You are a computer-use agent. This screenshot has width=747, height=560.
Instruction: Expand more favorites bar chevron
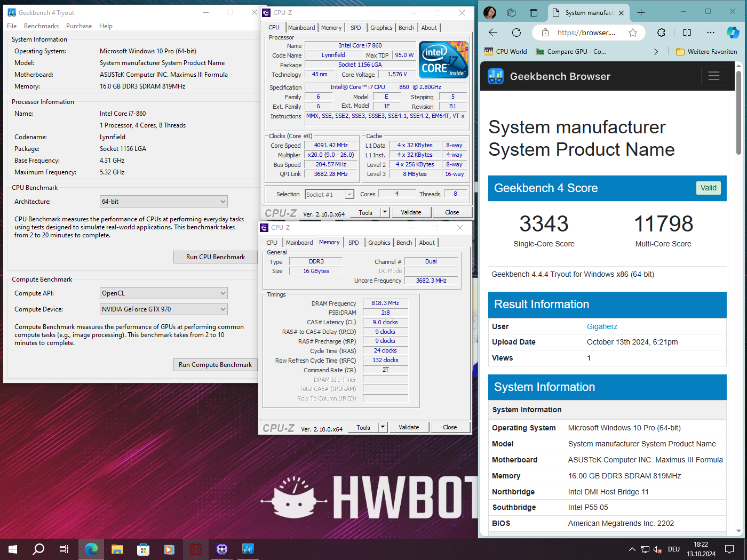(x=656, y=52)
